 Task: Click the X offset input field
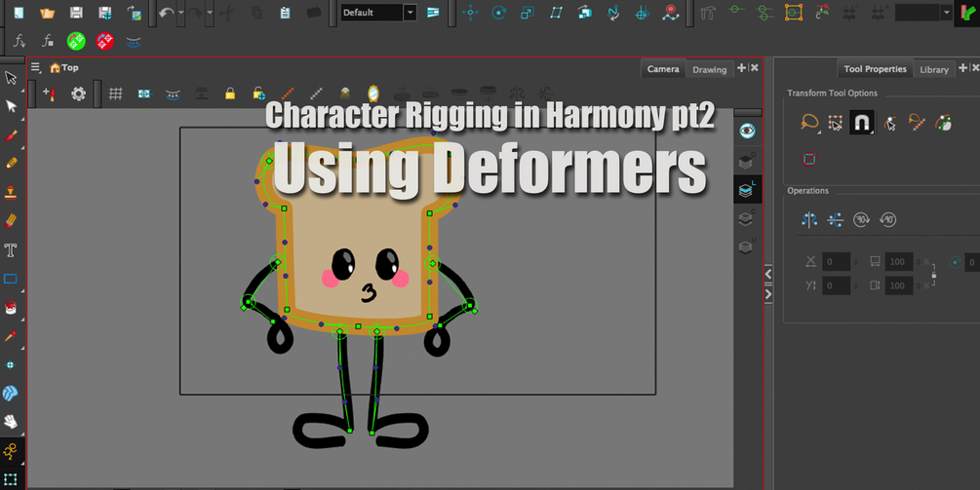click(837, 261)
